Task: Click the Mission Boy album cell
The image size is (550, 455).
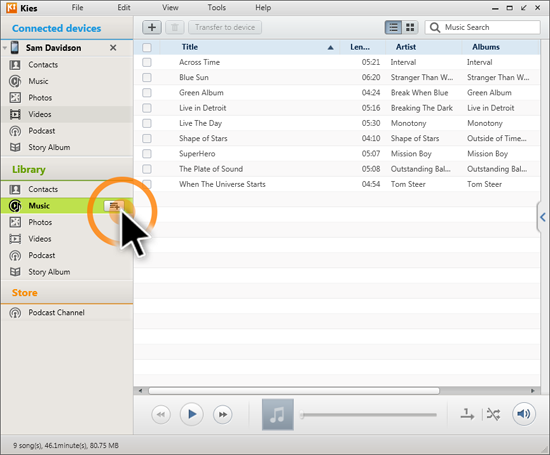Action: [487, 154]
